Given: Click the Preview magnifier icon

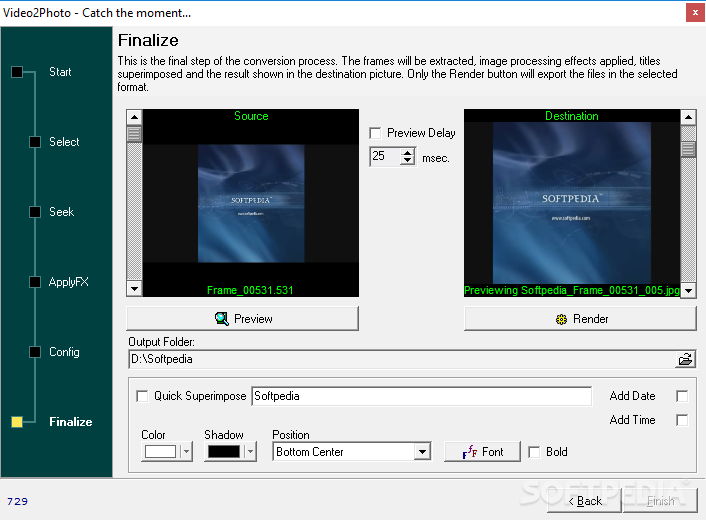Looking at the screenshot, I should coord(222,319).
